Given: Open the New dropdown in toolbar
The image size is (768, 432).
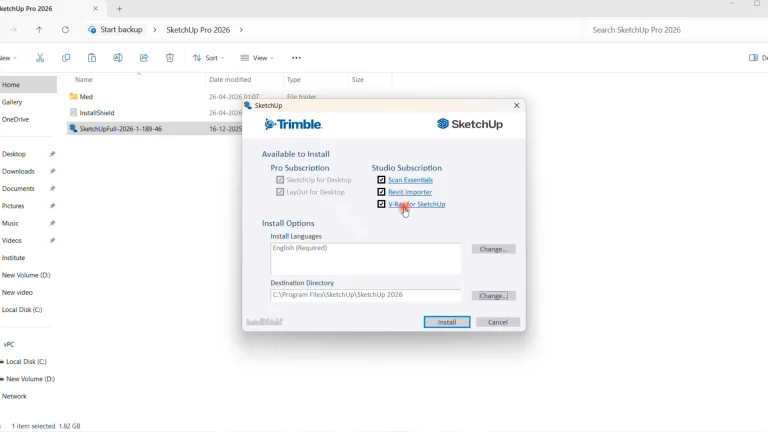Looking at the screenshot, I should 9,58.
